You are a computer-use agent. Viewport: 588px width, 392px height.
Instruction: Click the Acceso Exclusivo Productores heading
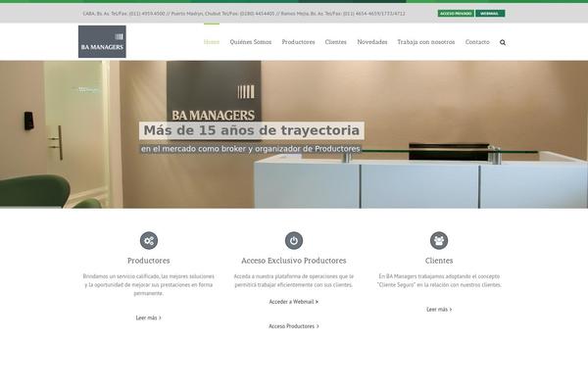point(294,261)
